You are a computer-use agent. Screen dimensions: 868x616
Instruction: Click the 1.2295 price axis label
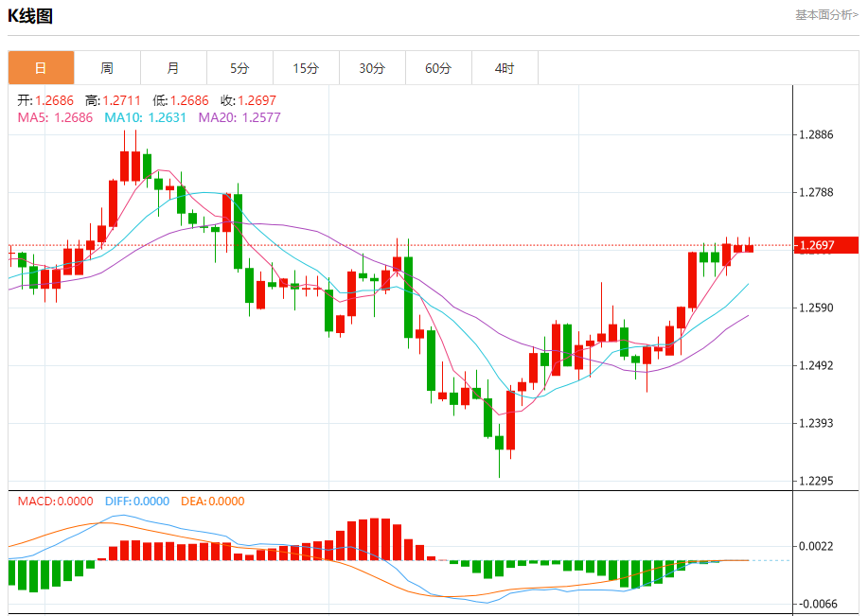[x=816, y=481]
